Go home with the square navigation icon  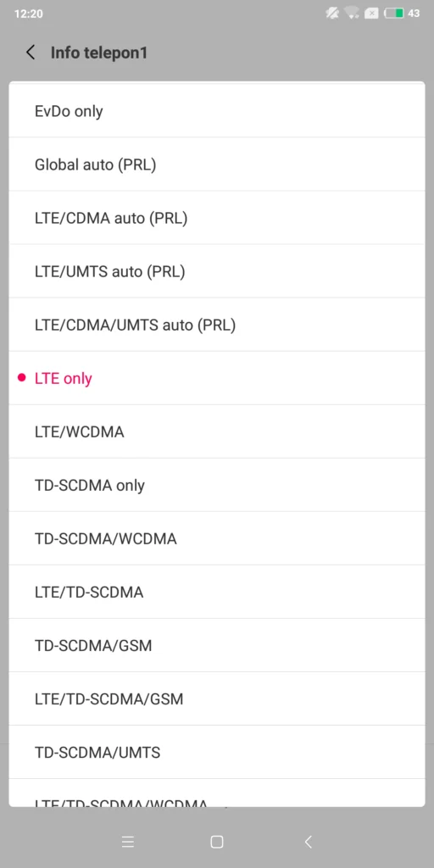click(x=217, y=842)
